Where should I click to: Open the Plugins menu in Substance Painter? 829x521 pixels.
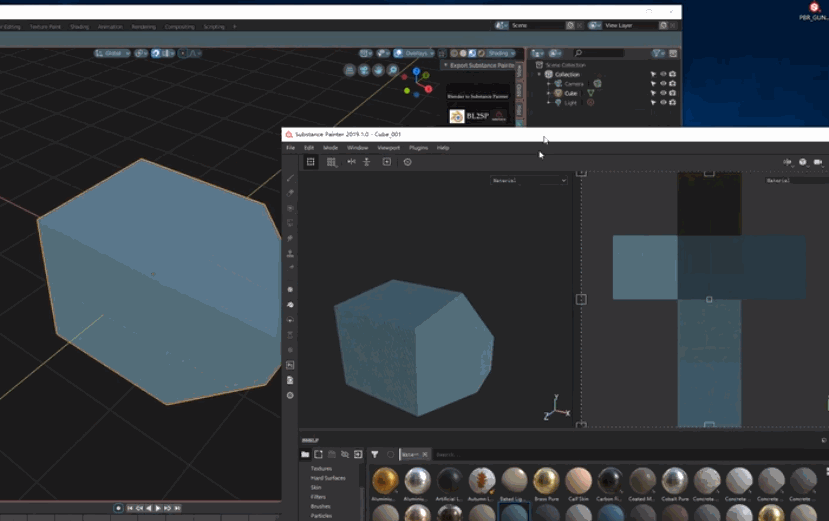[418, 148]
